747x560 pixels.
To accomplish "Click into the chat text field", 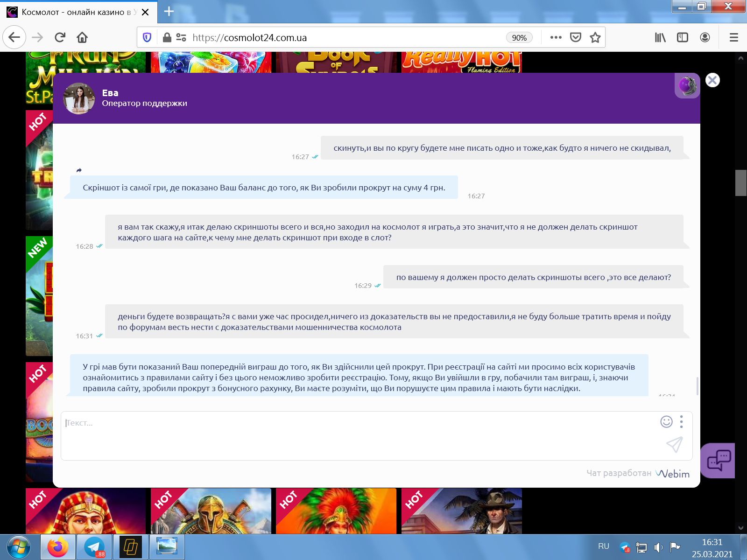I will (x=359, y=436).
